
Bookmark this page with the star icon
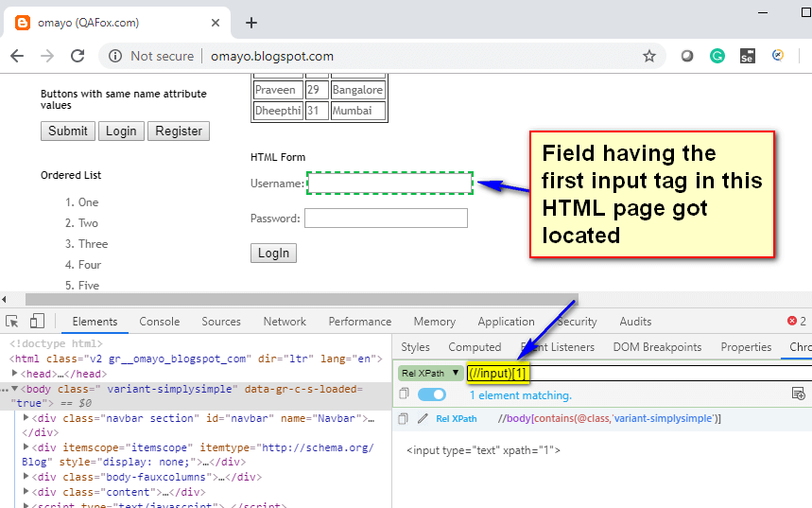pyautogui.click(x=648, y=56)
